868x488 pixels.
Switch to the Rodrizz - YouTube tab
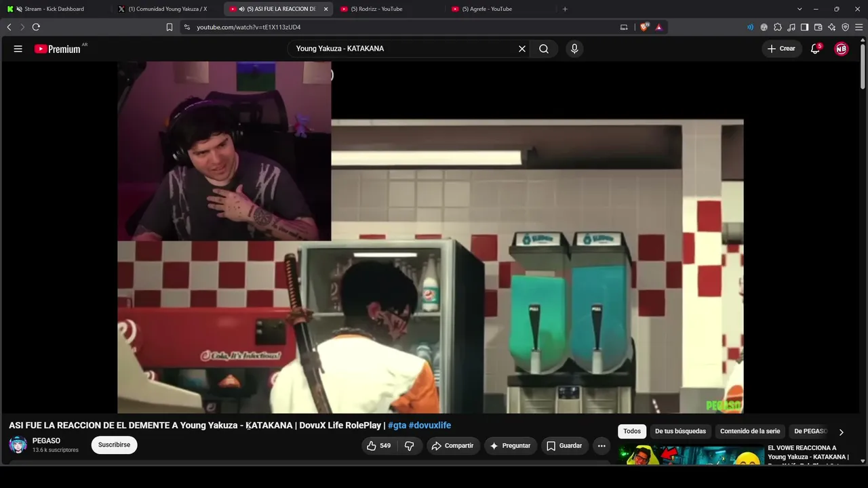pos(390,9)
